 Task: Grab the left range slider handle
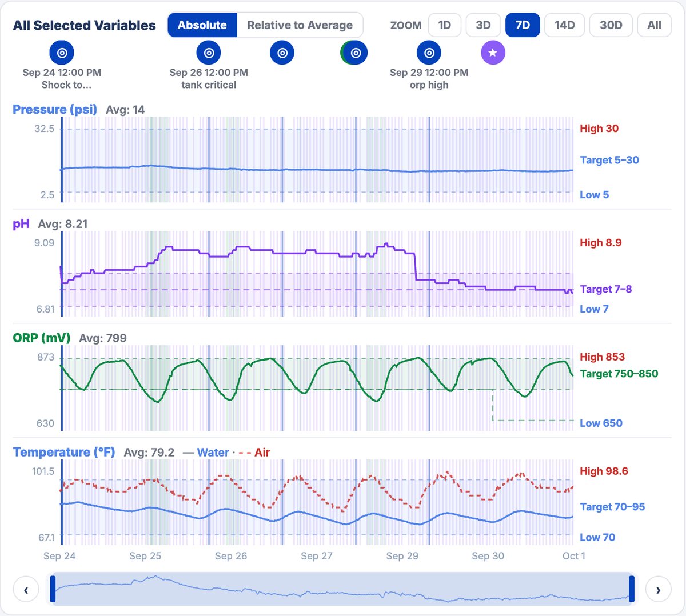53,589
